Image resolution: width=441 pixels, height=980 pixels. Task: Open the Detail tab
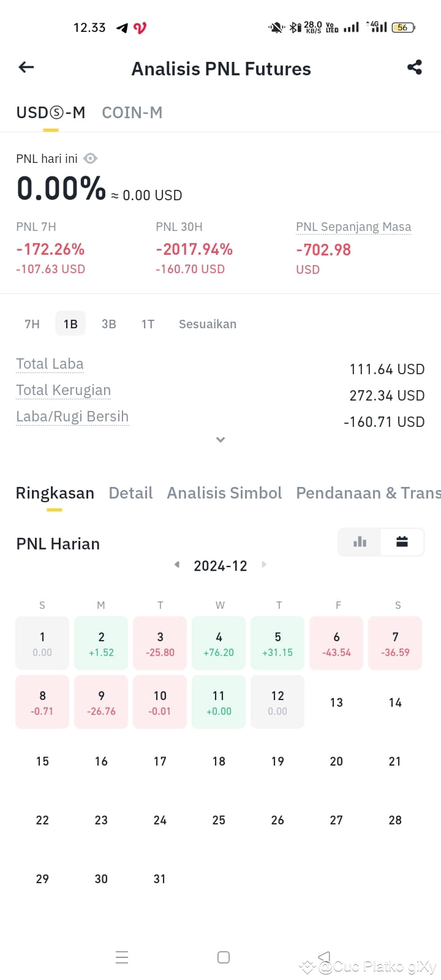tap(130, 493)
